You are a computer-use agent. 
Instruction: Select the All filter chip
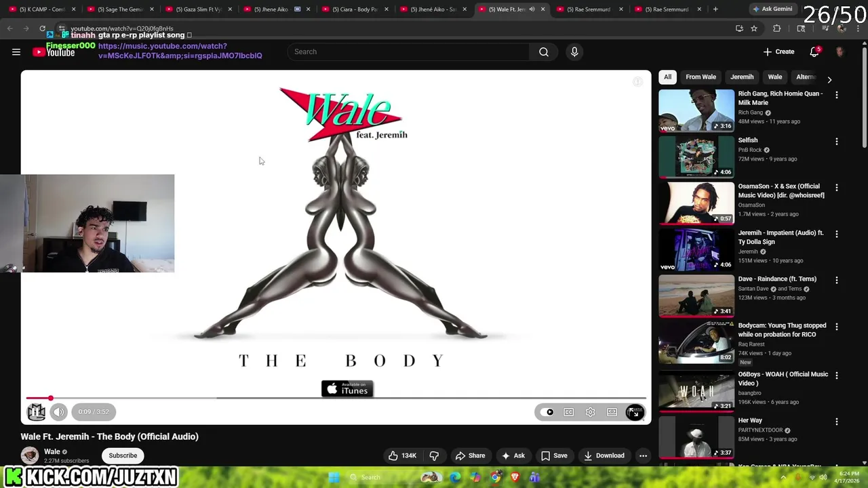coord(667,77)
